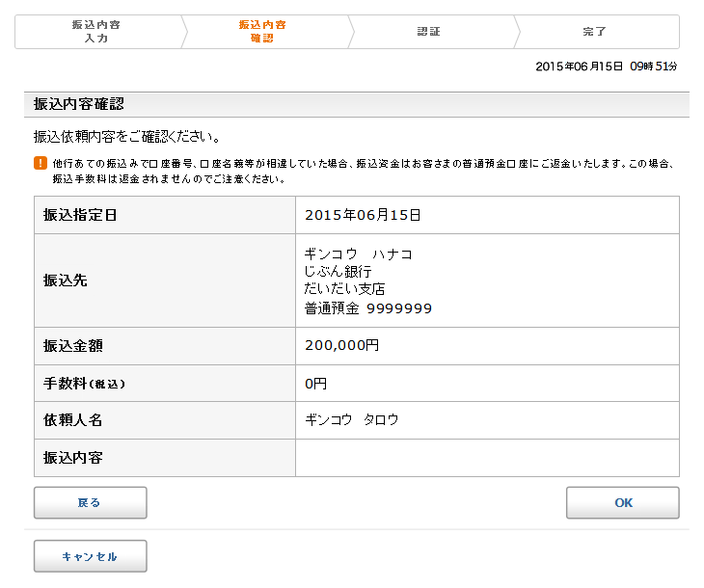704x588 pixels.
Task: Click the timestamp 2015年06月15日 09時51分
Action: point(606,67)
